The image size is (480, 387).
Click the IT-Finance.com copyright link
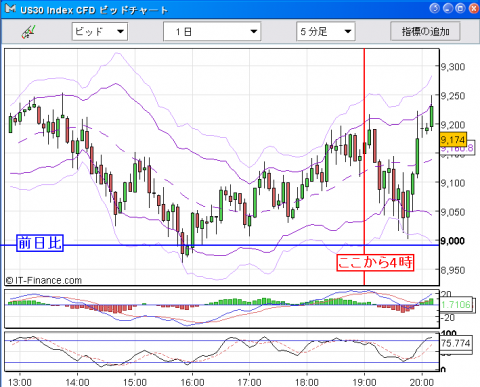click(x=44, y=280)
